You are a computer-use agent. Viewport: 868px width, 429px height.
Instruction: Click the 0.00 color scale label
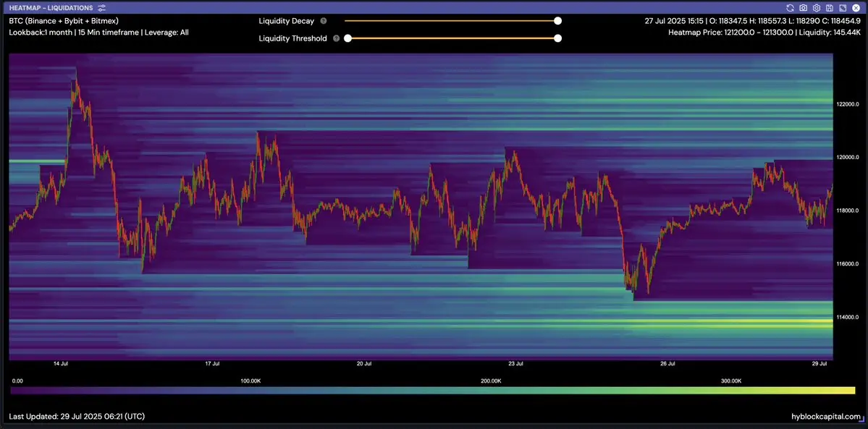17,381
